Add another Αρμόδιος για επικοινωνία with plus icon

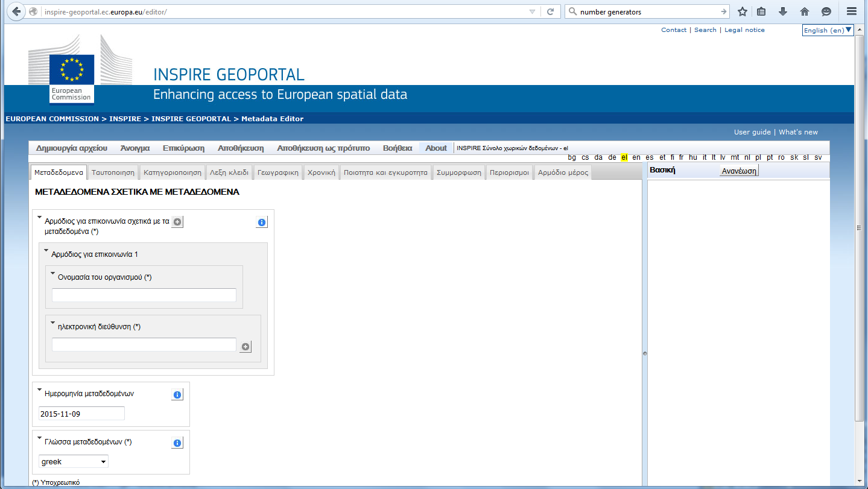tap(177, 222)
